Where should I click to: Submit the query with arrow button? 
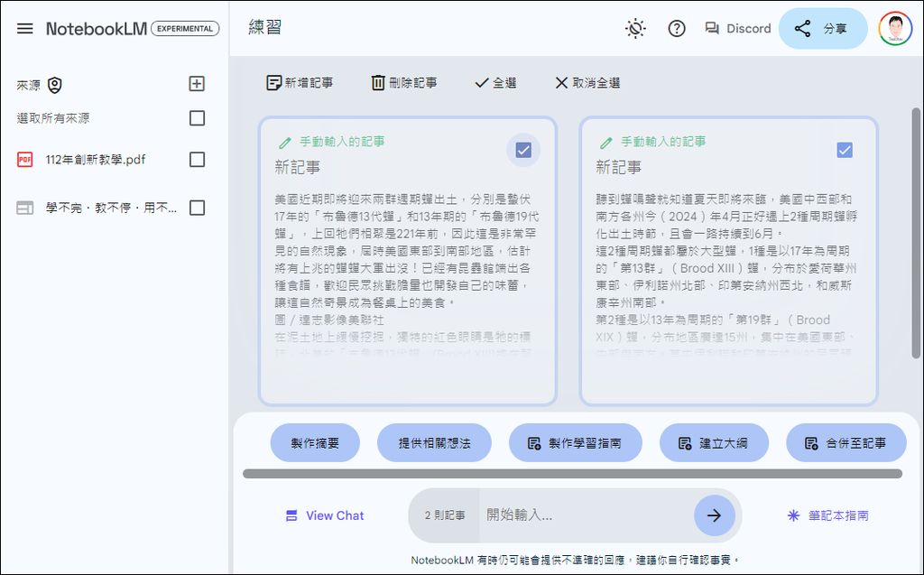(x=715, y=515)
